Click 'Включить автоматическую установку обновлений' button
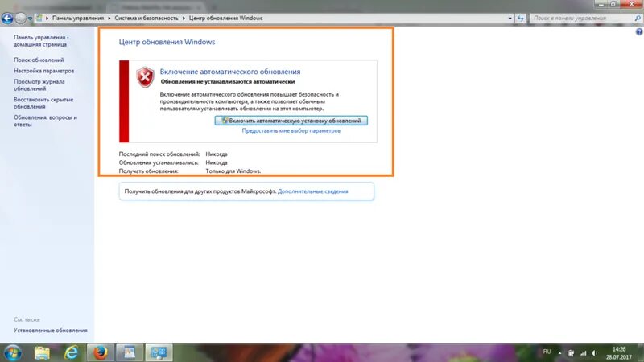 291,121
